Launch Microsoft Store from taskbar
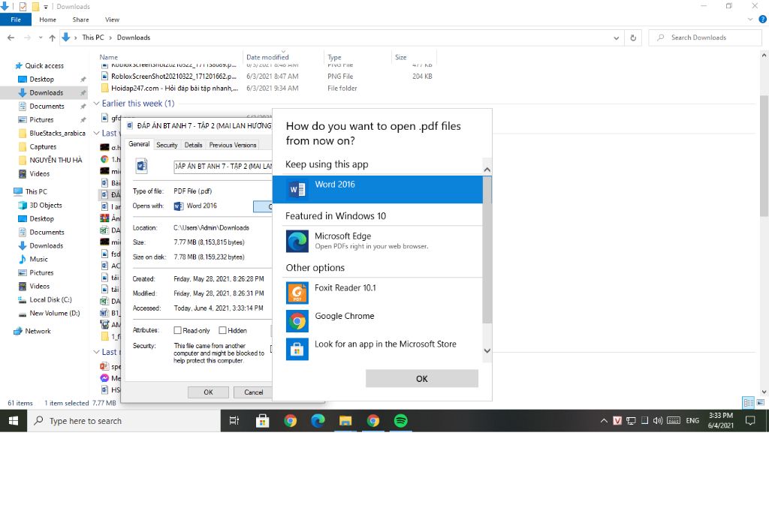Image resolution: width=769 pixels, height=532 pixels. 262,421
